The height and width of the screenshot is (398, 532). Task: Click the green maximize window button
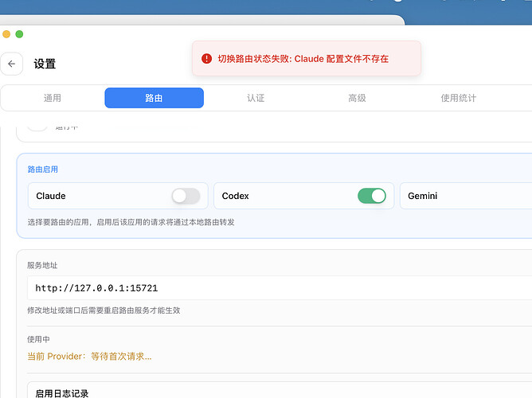(x=19, y=34)
